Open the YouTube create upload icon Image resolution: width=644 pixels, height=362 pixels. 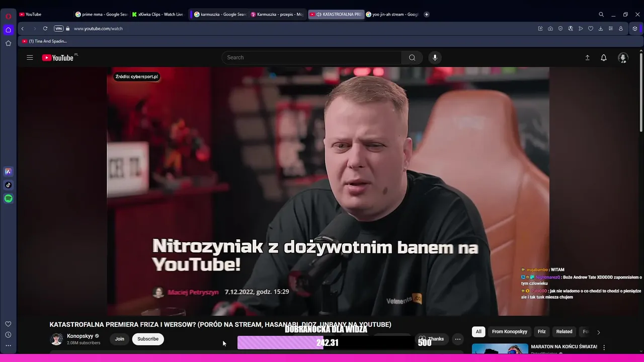(587, 58)
